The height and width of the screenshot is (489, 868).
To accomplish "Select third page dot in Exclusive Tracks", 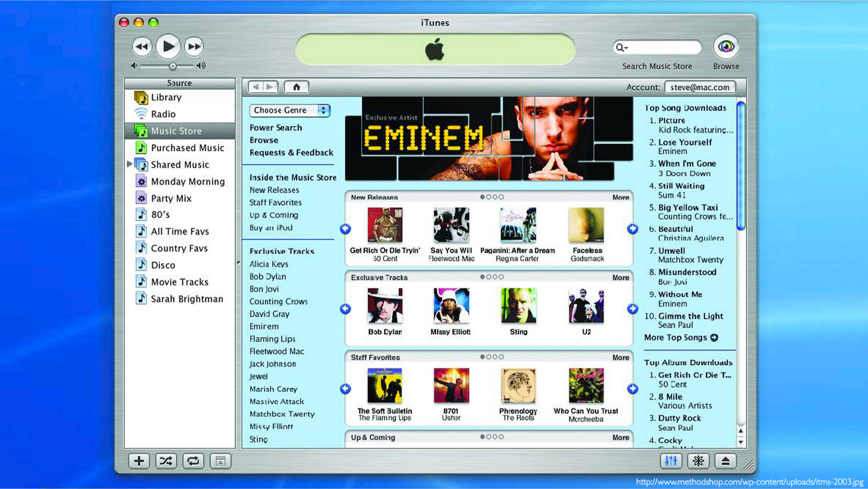I will [x=495, y=277].
